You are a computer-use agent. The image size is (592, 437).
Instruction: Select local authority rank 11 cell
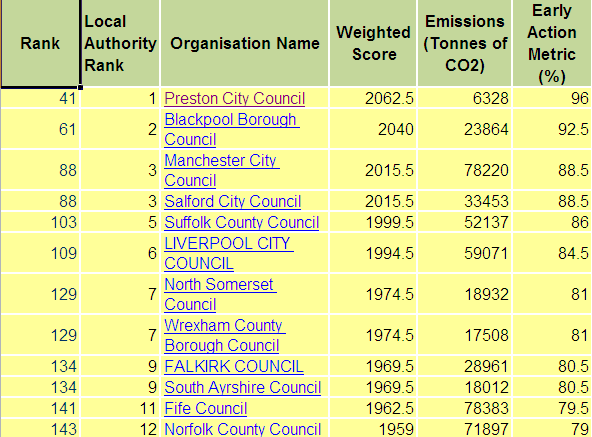coord(120,408)
